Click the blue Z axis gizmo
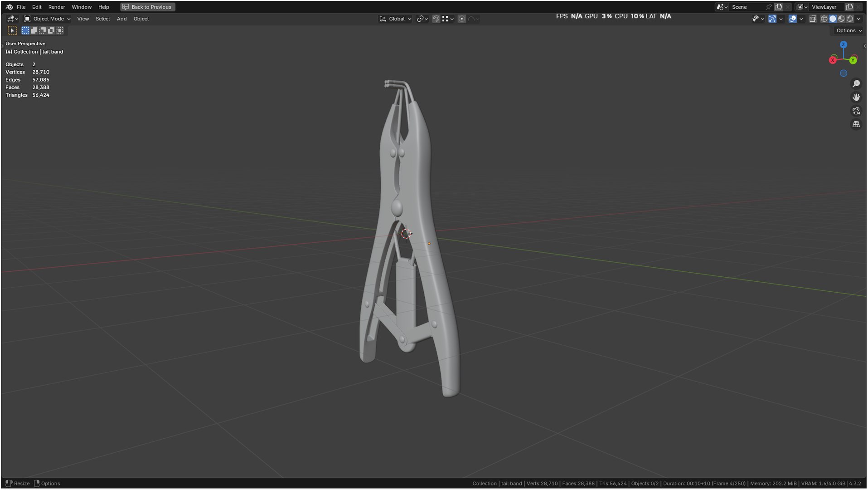The image size is (868, 490). [844, 44]
